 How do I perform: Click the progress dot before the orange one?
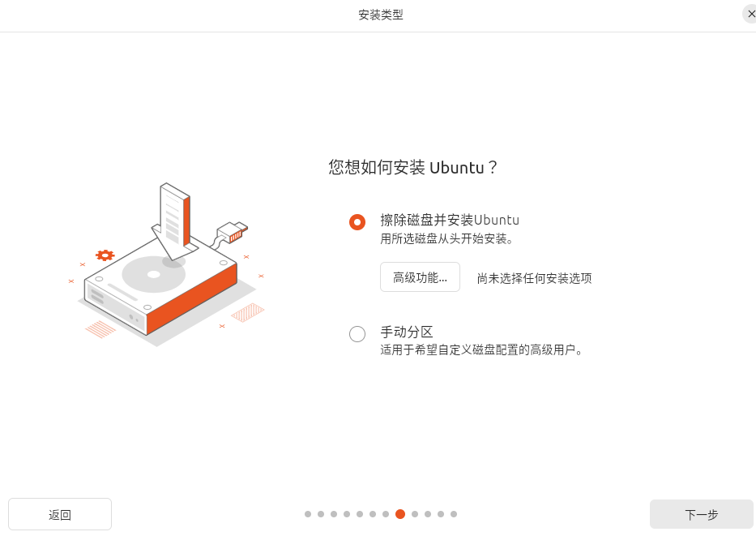(386, 514)
